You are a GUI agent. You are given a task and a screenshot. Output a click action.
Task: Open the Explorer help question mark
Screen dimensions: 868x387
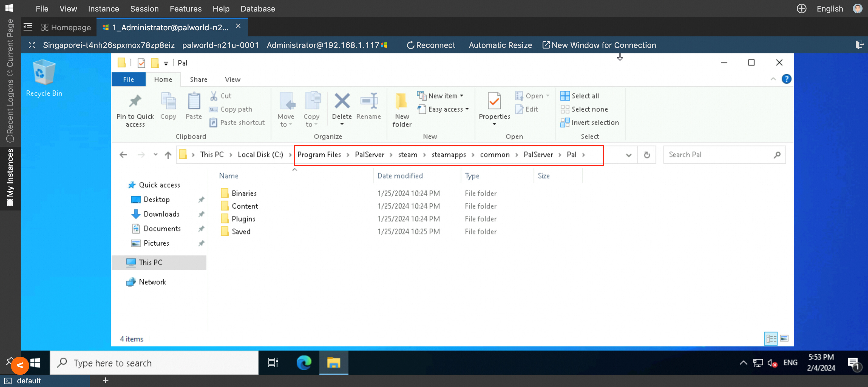(786, 79)
